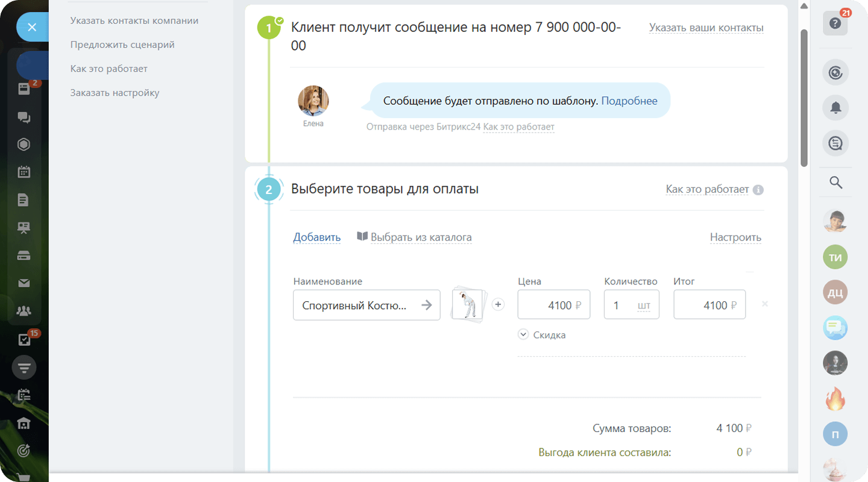
Task: Click the Цена price input field
Action: pyautogui.click(x=553, y=305)
